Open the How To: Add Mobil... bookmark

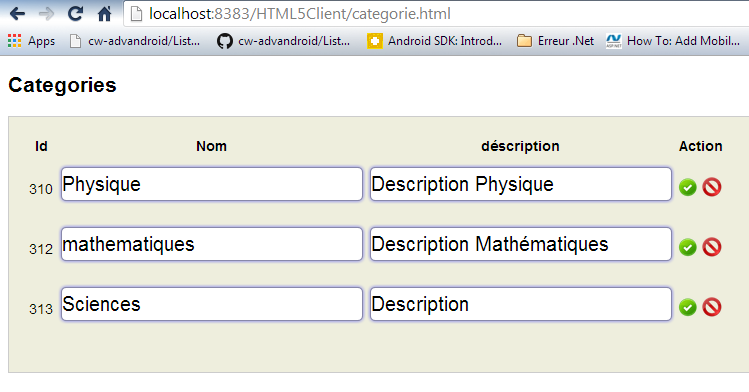pos(673,41)
